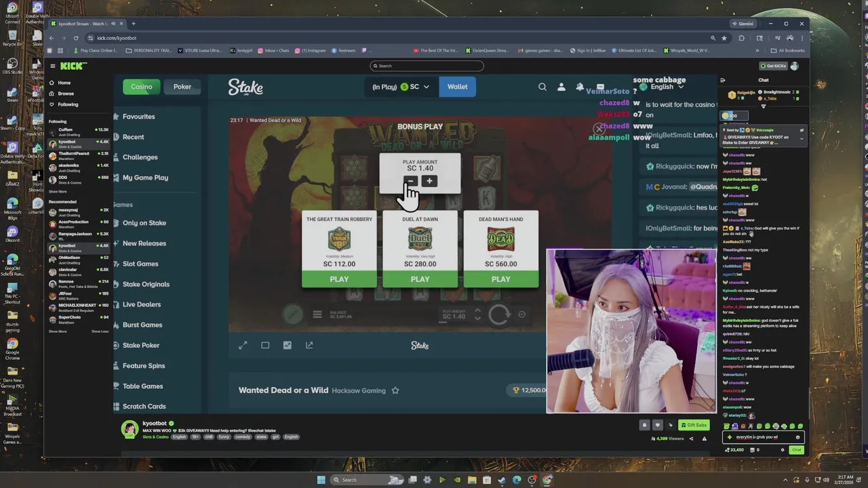The height and width of the screenshot is (488, 868).
Task: Open Challenges in Stake sidebar
Action: 140,157
